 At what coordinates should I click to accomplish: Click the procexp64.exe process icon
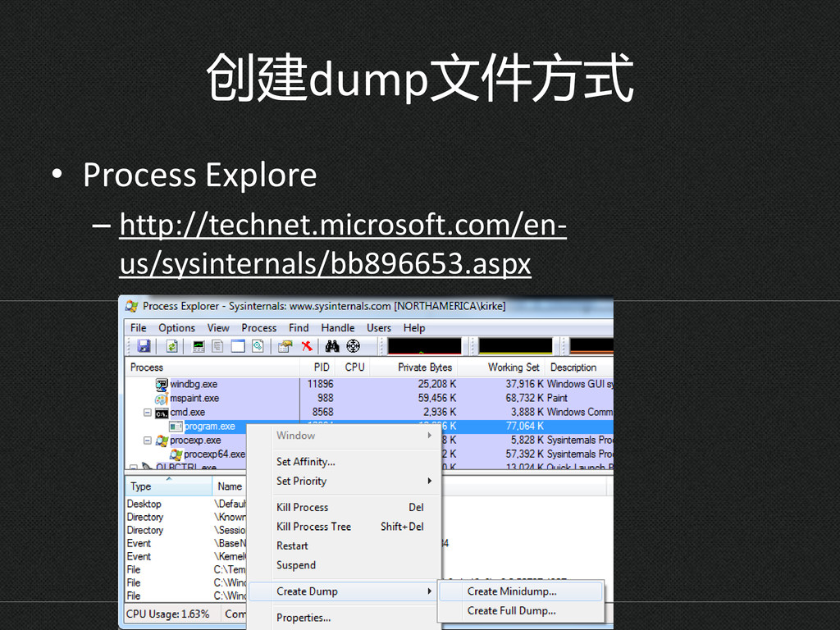click(176, 454)
